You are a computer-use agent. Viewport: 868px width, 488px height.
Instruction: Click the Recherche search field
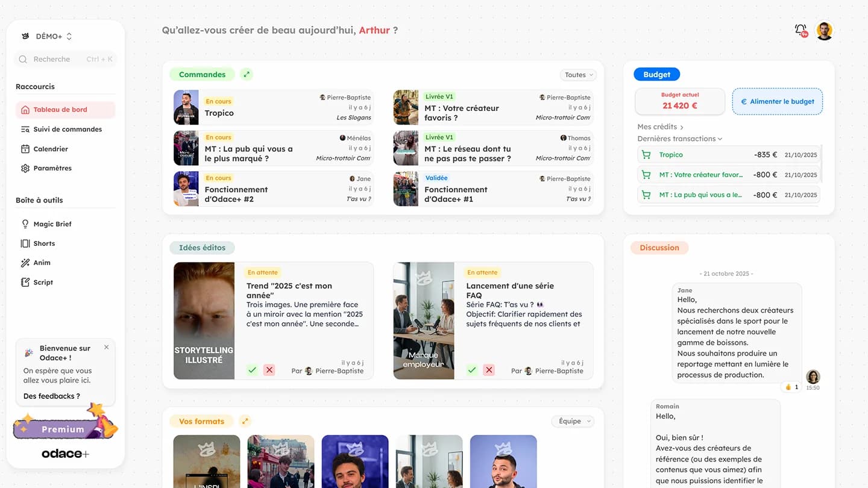pos(65,59)
